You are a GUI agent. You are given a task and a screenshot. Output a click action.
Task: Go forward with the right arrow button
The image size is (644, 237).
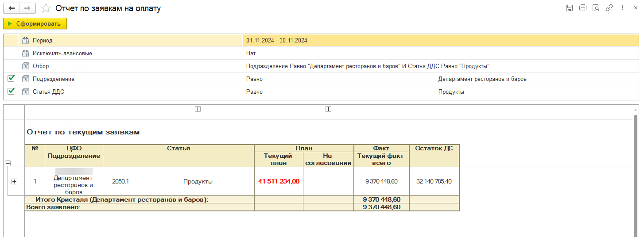pos(27,8)
